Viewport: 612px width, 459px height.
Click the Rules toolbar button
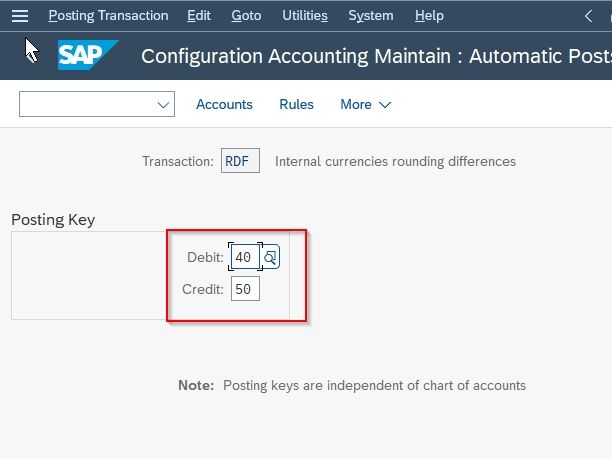click(x=296, y=104)
